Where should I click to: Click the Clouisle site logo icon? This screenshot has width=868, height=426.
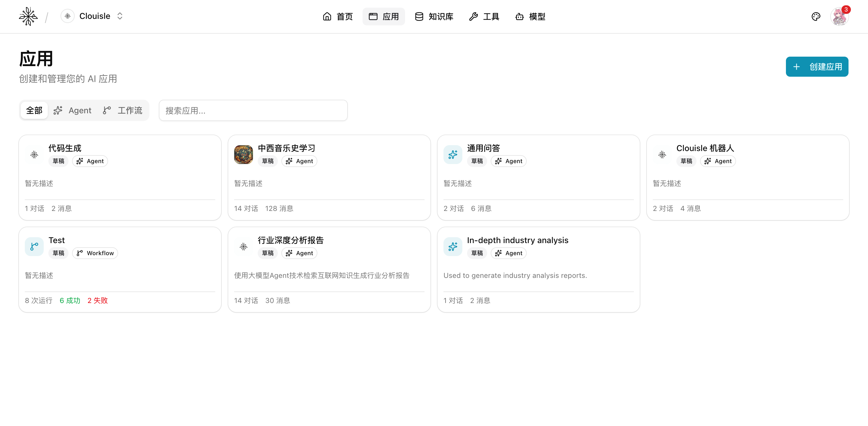(28, 16)
